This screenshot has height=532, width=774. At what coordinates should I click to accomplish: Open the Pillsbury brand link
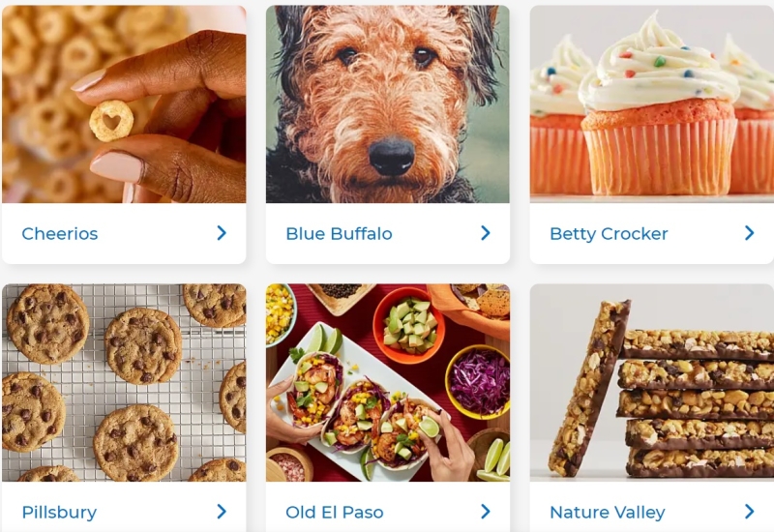click(59, 513)
